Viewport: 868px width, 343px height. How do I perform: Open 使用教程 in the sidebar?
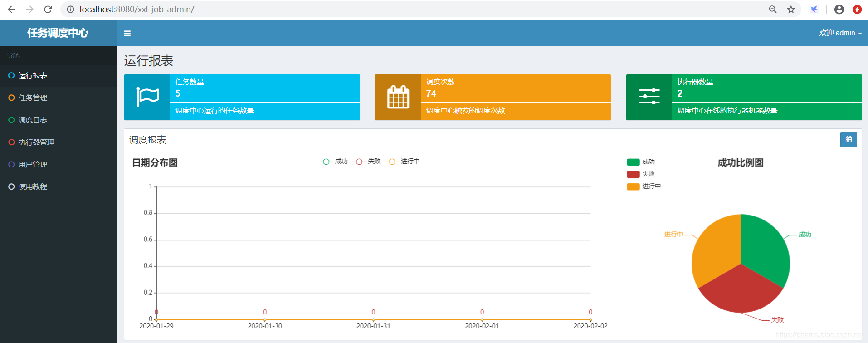58,187
